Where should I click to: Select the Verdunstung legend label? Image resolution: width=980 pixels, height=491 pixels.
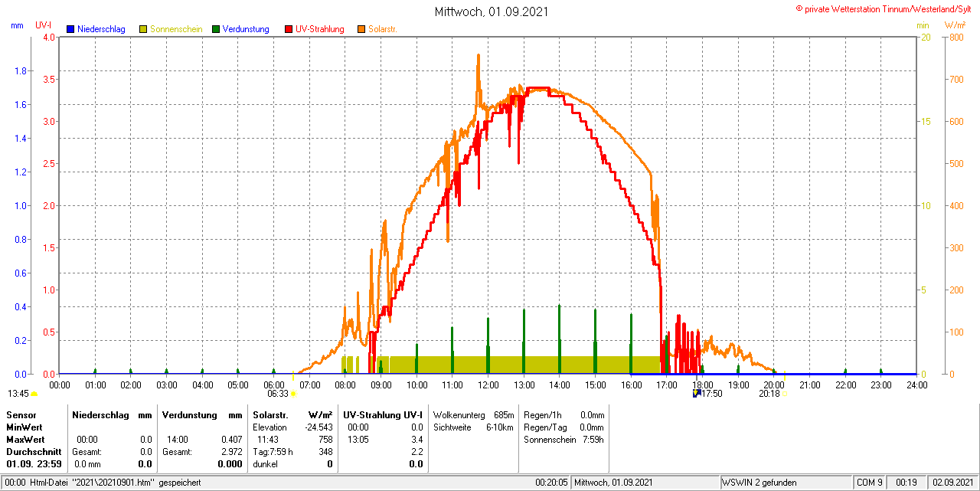[246, 29]
